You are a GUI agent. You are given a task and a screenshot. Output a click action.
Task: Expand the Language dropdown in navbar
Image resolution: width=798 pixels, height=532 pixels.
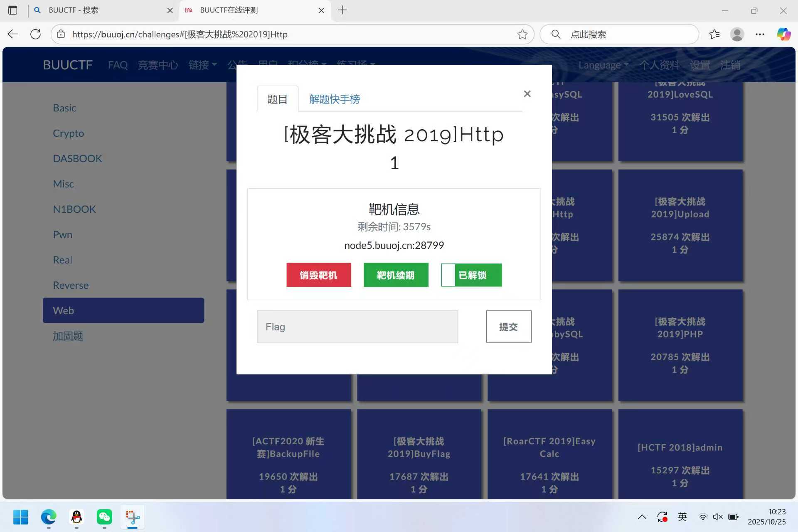[x=603, y=65]
